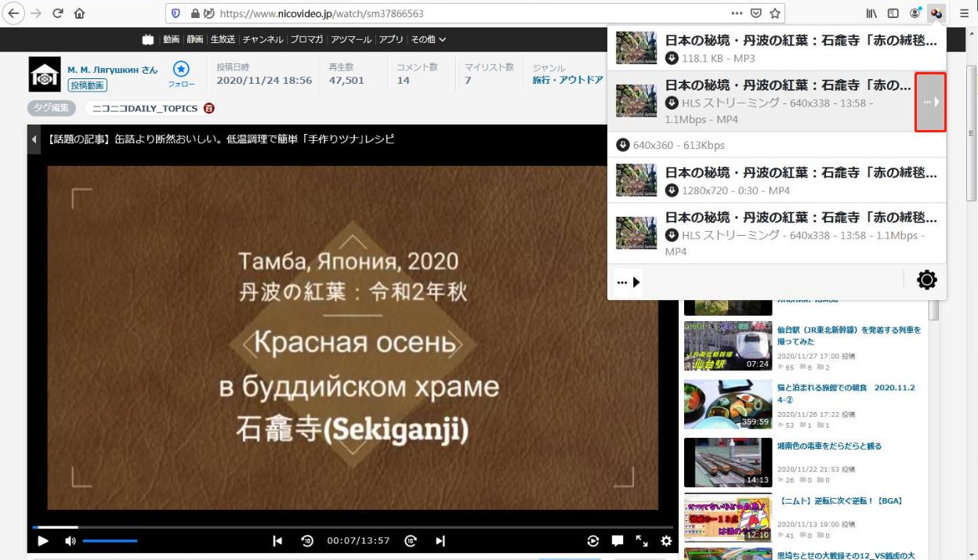
Task: Click the Video DownloadHelper extension icon
Action: pyautogui.click(x=936, y=13)
